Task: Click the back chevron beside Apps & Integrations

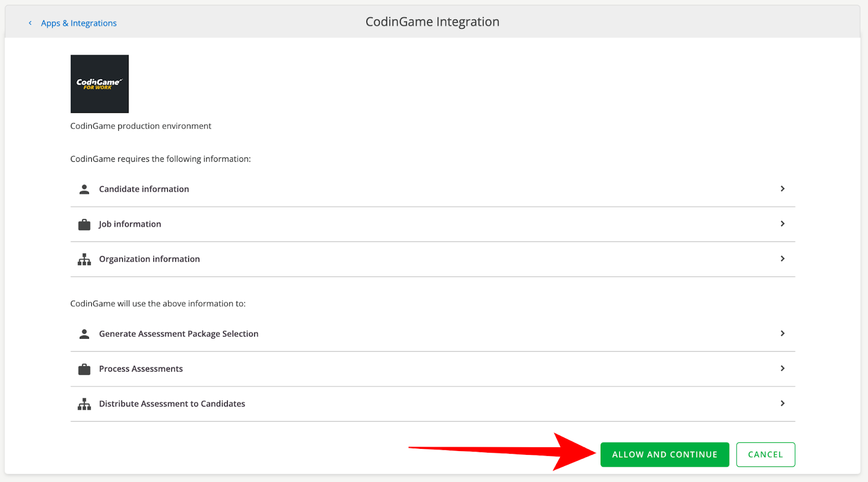Action: tap(30, 23)
